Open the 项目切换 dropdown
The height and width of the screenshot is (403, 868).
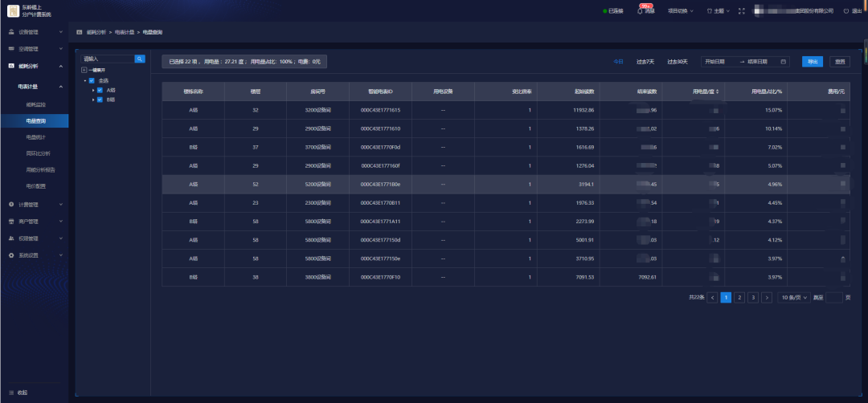point(681,11)
